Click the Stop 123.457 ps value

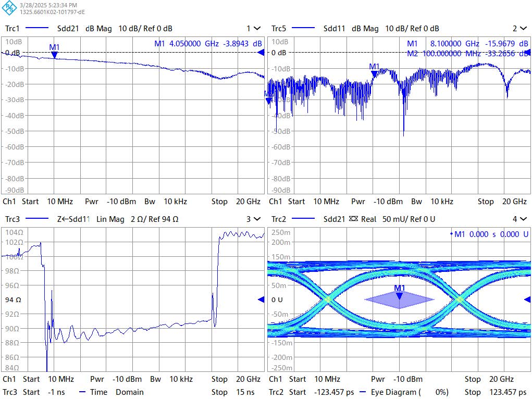[495, 392]
